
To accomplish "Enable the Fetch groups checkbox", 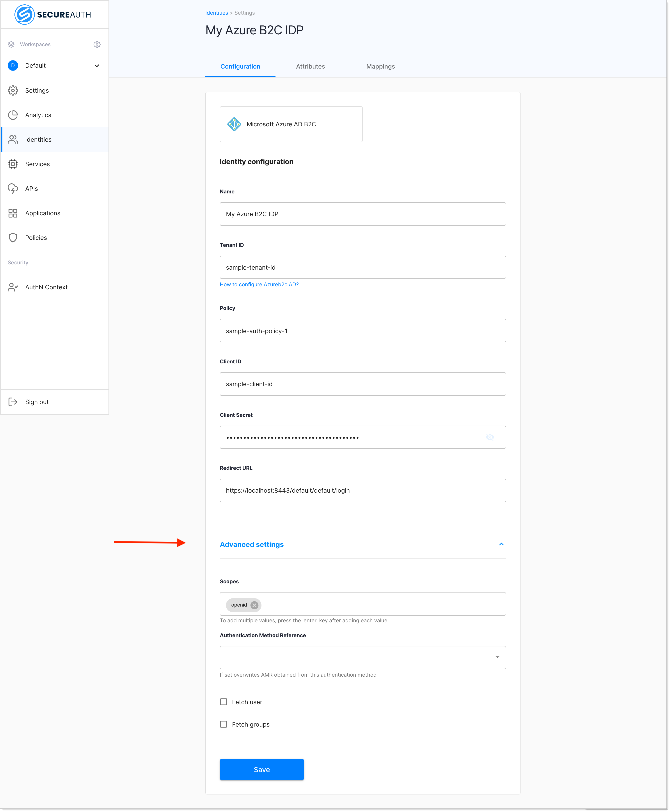I will [x=224, y=724].
